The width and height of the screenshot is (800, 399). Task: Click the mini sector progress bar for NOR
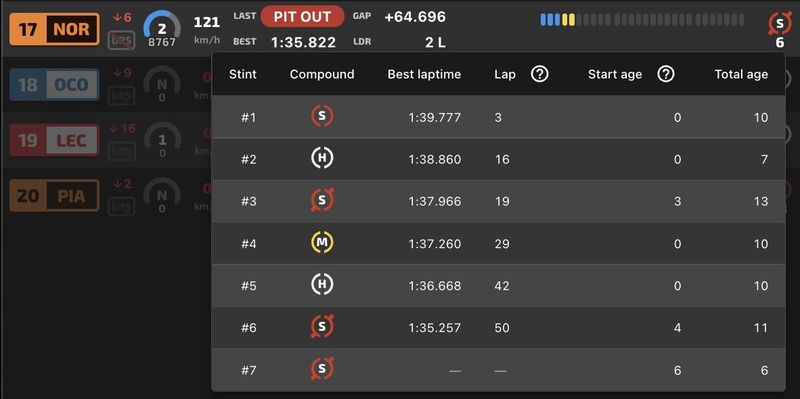click(642, 20)
